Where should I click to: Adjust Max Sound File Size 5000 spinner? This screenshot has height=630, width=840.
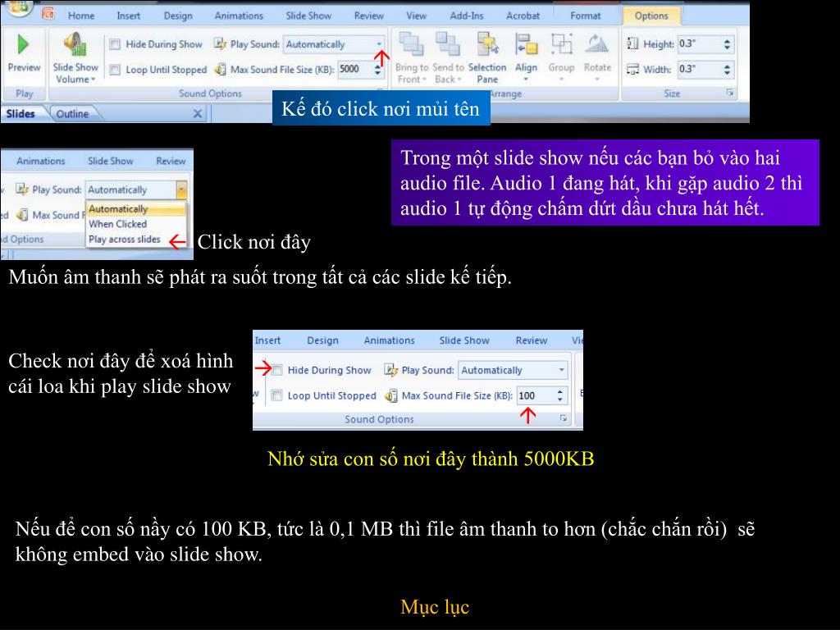tap(377, 70)
